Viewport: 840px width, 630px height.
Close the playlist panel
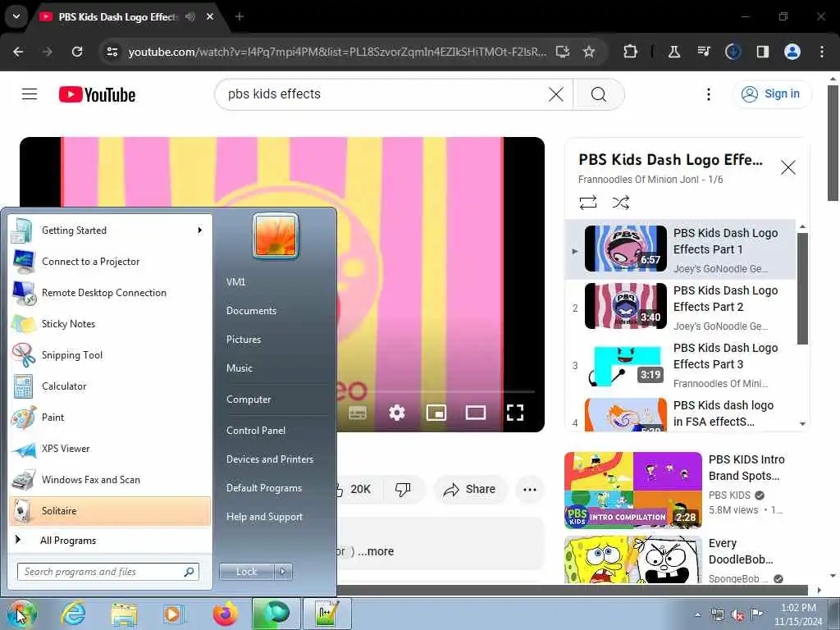[787, 167]
